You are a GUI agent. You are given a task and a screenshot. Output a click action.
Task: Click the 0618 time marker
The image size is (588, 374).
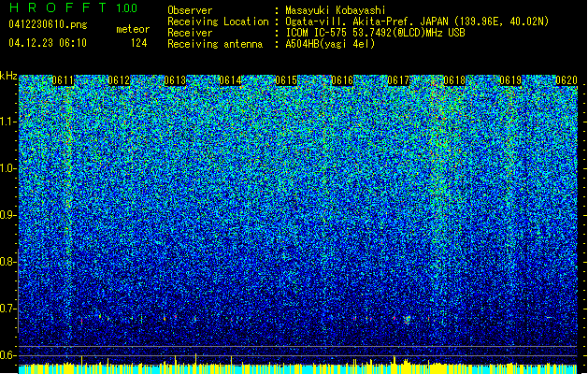point(454,80)
